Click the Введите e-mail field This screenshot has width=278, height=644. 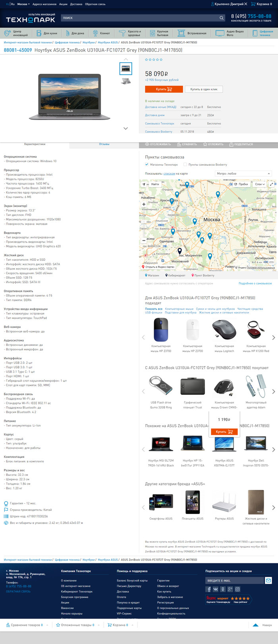tap(235, 580)
